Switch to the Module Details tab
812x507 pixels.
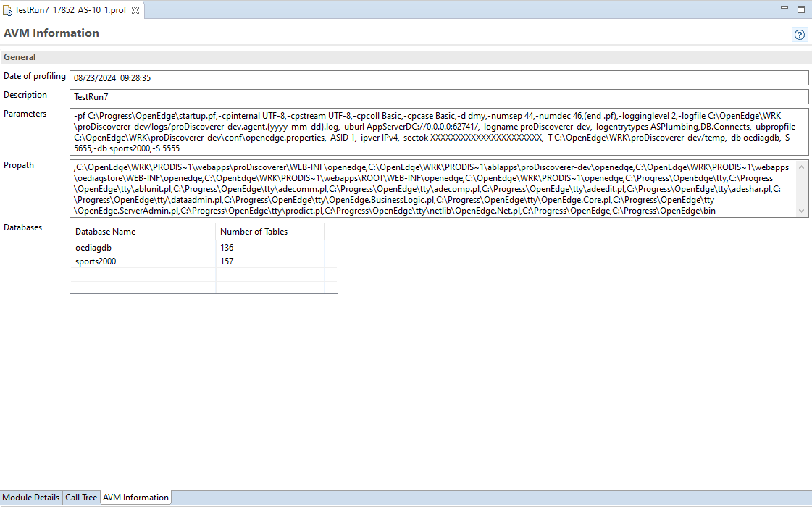pyautogui.click(x=31, y=498)
